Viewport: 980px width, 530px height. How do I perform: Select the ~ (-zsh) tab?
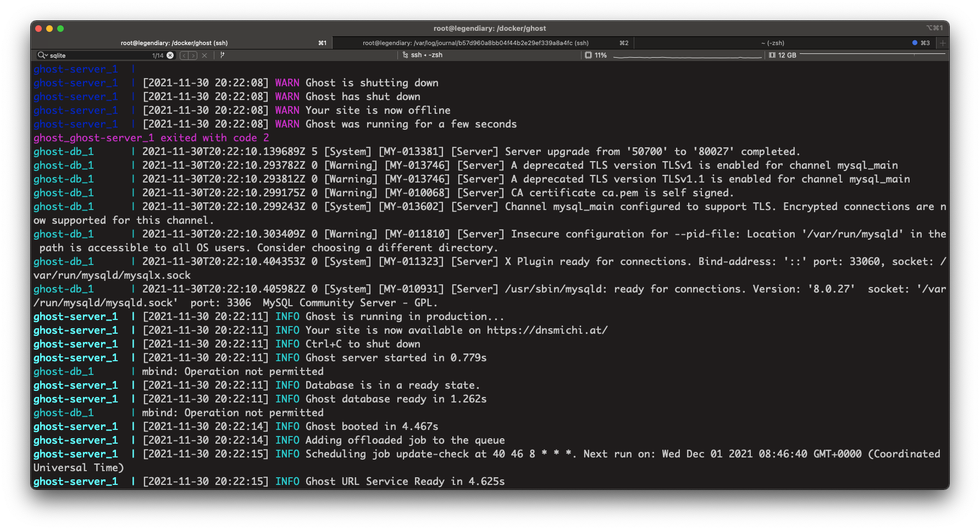(772, 43)
